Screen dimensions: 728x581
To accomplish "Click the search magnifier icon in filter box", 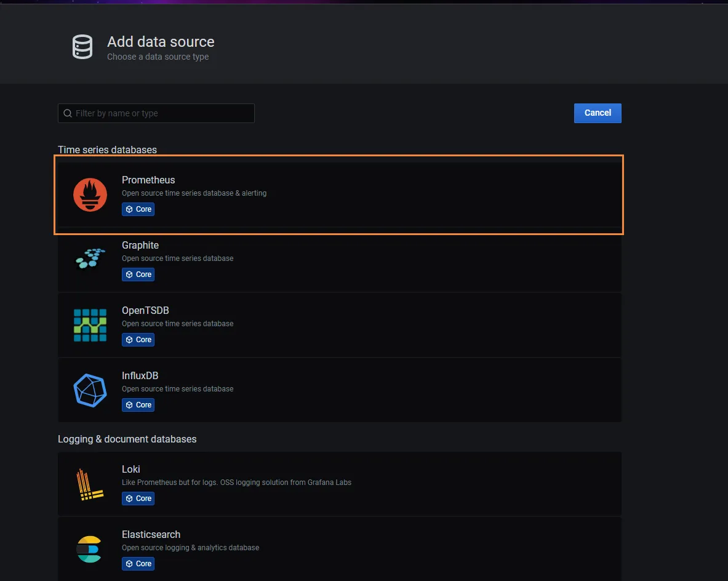I will (x=68, y=113).
